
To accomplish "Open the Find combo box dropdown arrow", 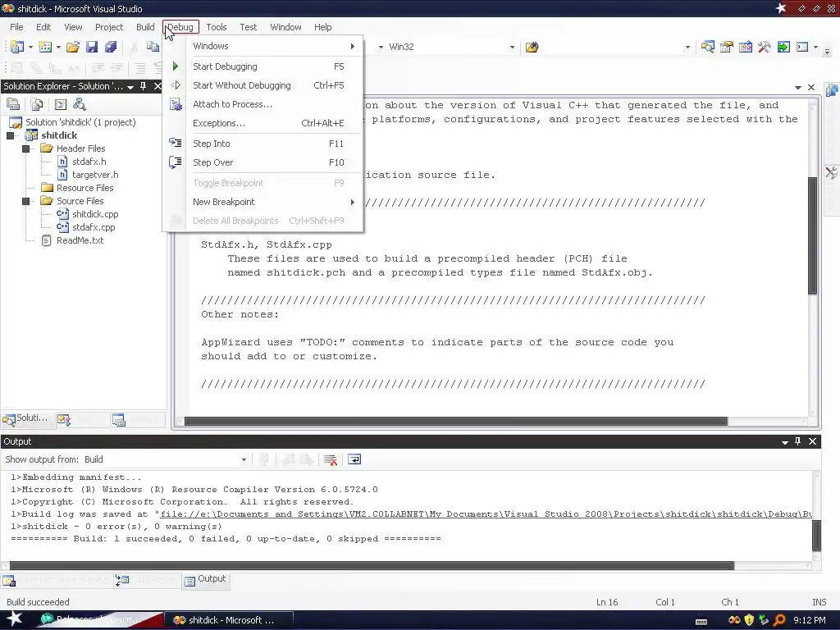I will click(x=687, y=47).
